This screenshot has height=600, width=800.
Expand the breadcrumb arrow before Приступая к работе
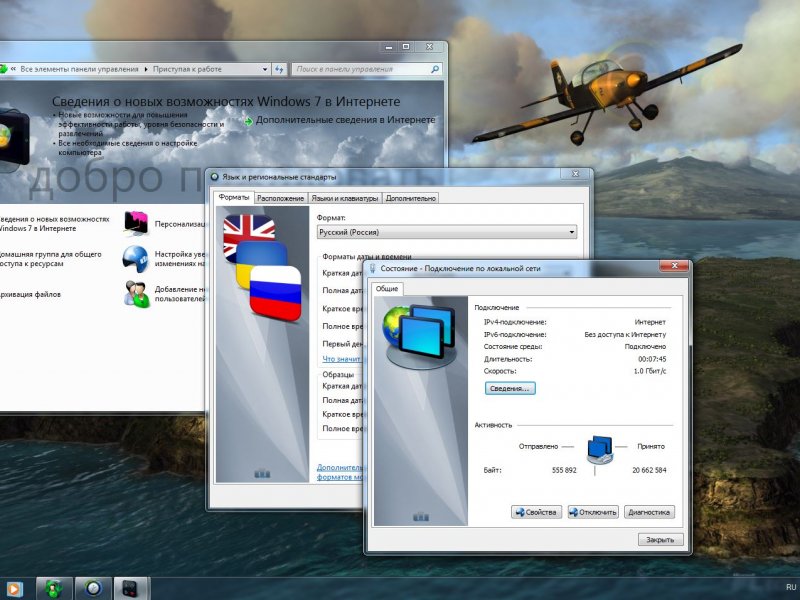point(146,69)
